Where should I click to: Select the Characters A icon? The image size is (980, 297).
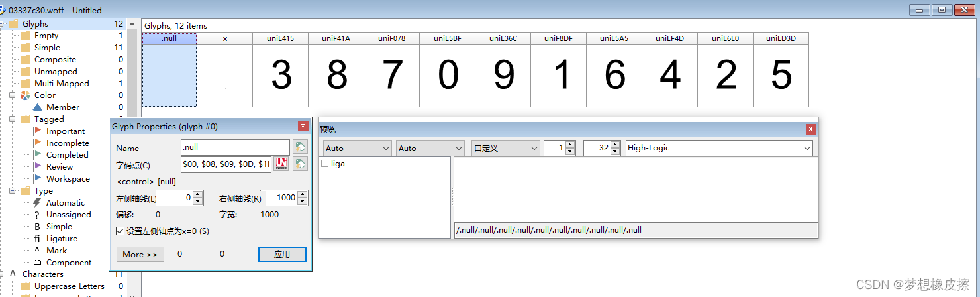coord(13,274)
